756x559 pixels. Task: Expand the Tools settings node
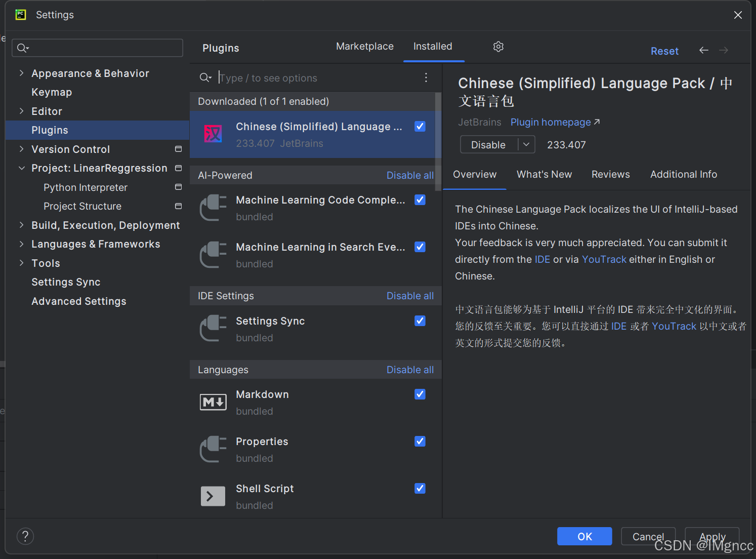(x=21, y=263)
